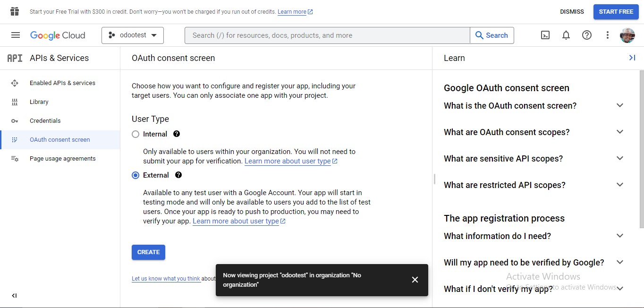Click the Page usage agreements icon
The width and height of the screenshot is (644, 308).
(15, 159)
